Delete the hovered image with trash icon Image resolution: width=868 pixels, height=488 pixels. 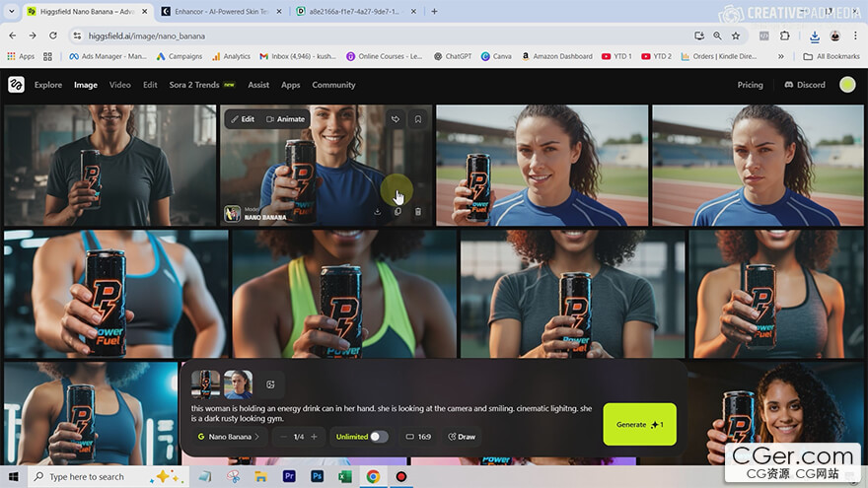pos(418,212)
